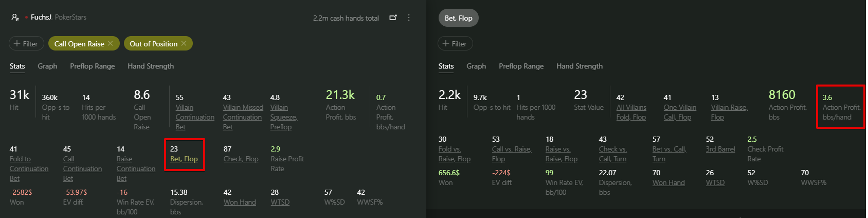Screen dimensions: 868x218
Task: Open the WTSD stat in right panel
Action: click(x=715, y=182)
